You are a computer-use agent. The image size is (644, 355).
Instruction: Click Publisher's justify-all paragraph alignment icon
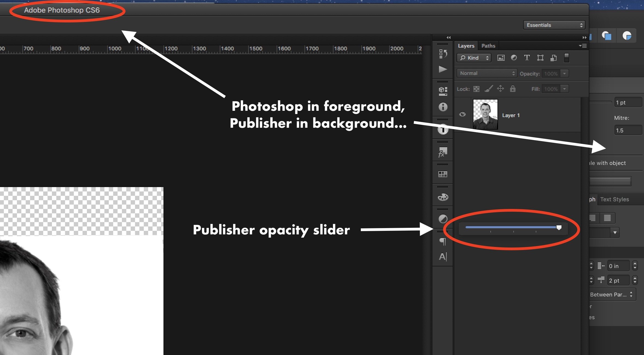(607, 218)
